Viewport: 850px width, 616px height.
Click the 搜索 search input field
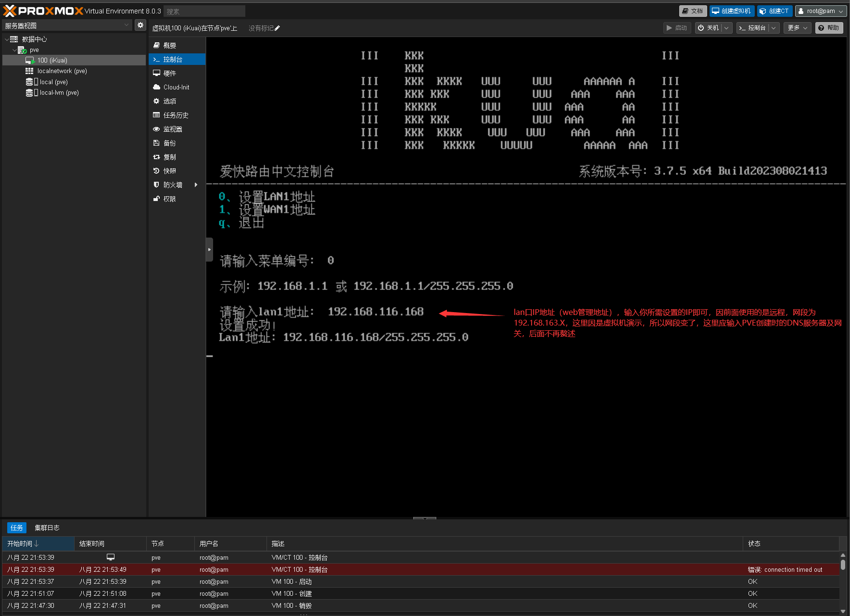pyautogui.click(x=204, y=11)
